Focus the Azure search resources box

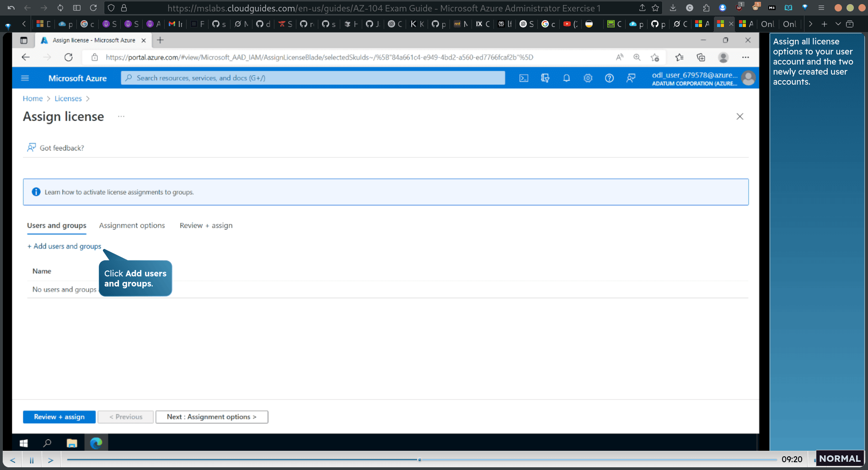click(x=313, y=78)
